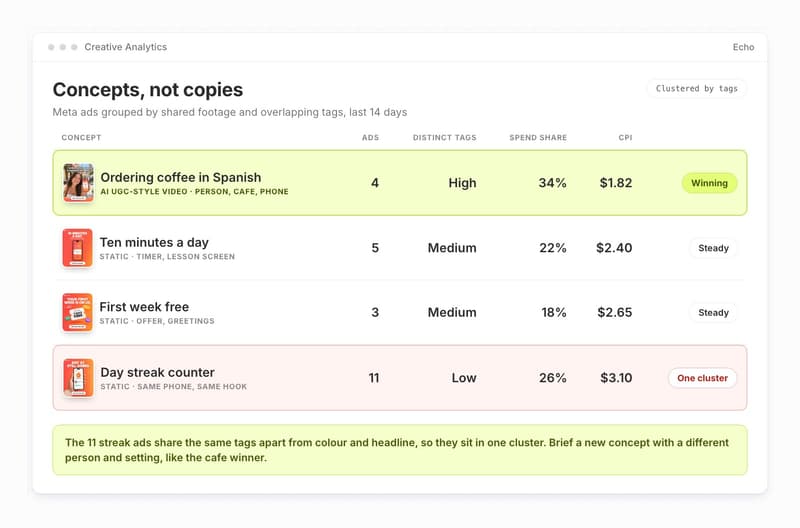This screenshot has height=528, width=800.
Task: Open the Ten minutes a day thumbnail
Action: pyautogui.click(x=78, y=248)
